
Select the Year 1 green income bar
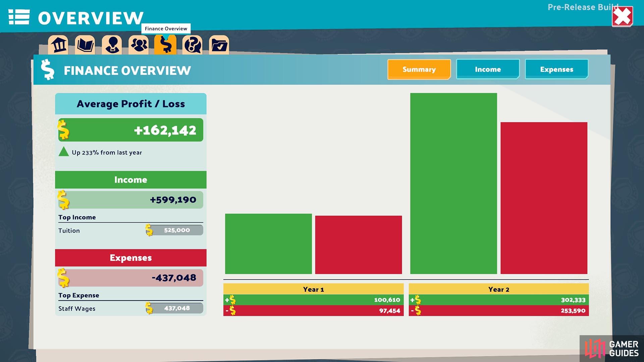[268, 244]
